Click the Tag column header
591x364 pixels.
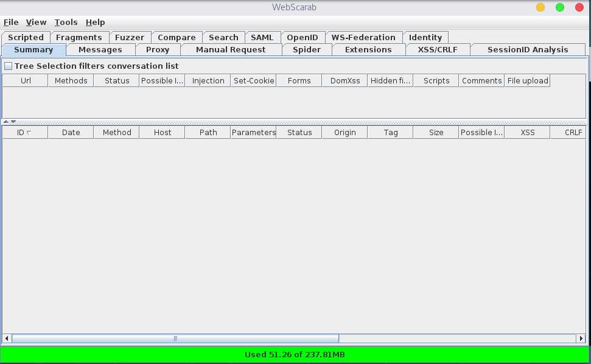pyautogui.click(x=391, y=133)
